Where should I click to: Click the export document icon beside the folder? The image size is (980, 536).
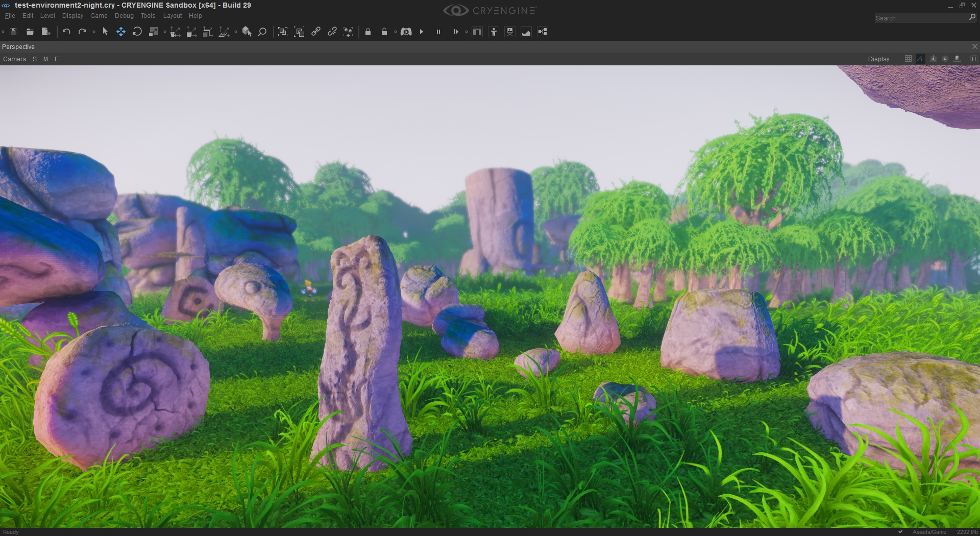46,32
